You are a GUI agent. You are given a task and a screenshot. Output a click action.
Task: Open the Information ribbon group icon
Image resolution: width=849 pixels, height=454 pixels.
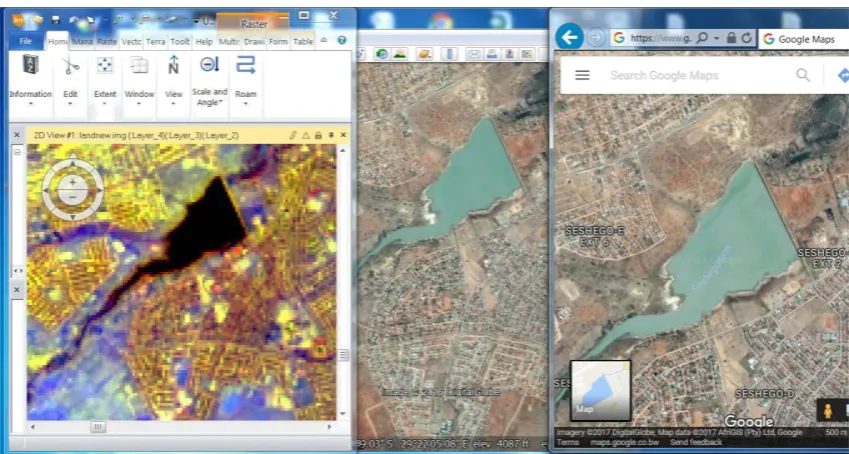click(30, 65)
